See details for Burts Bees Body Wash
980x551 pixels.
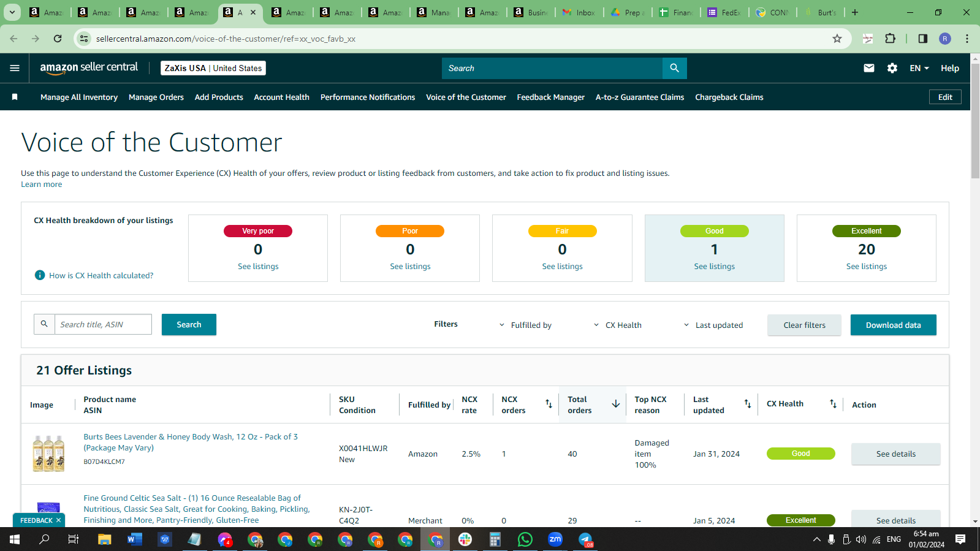pos(896,454)
